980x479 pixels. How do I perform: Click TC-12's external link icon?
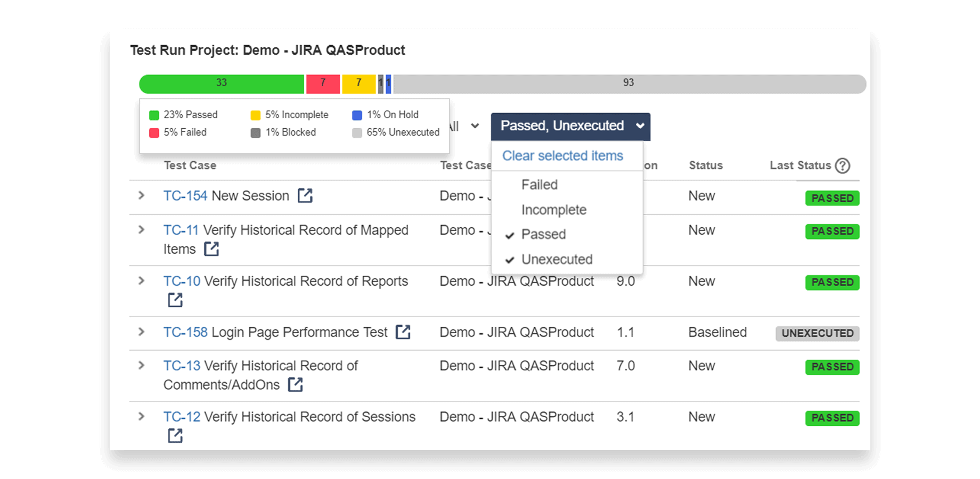[175, 436]
